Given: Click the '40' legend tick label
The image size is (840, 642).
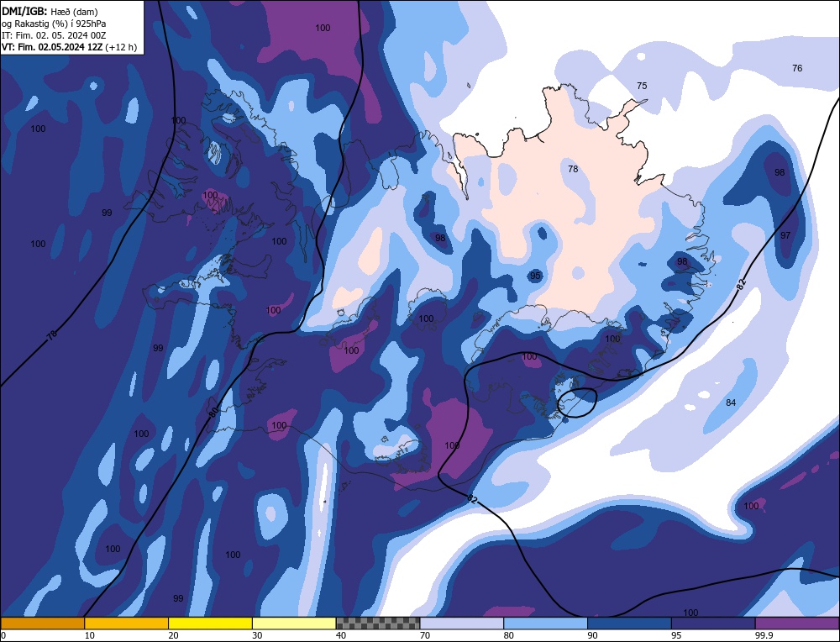Looking at the screenshot, I should click(x=341, y=635).
